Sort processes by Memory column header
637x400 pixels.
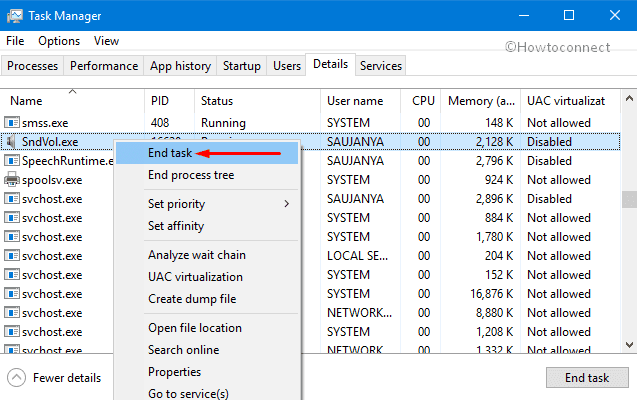[x=481, y=101]
